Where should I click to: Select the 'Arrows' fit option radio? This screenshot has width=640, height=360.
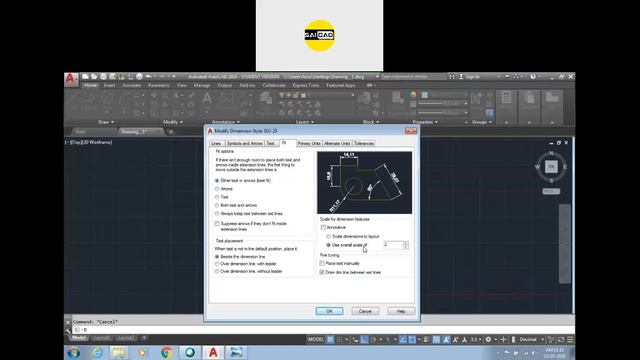pos(217,189)
